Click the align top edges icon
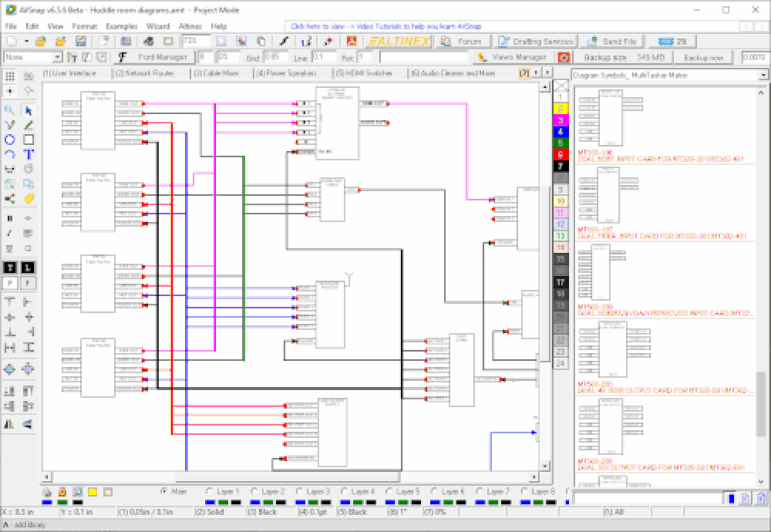 [x=9, y=301]
